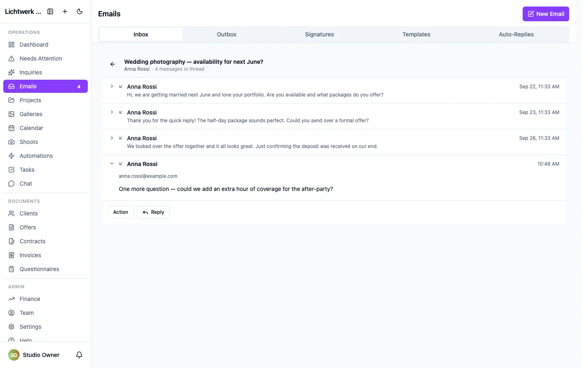This screenshot has height=368, width=588.
Task: Go back using the arrow icon
Action: coord(113,64)
